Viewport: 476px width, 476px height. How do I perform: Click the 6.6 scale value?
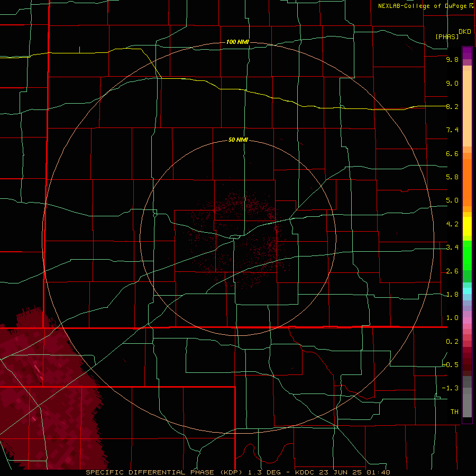pos(452,153)
